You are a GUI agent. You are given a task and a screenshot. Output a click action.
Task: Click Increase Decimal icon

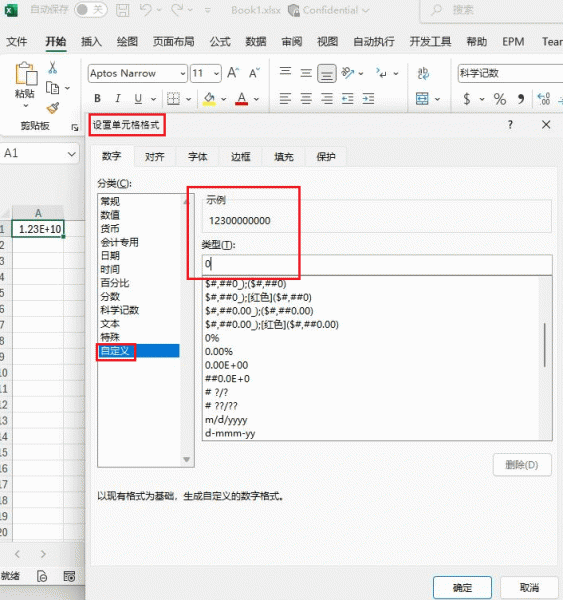tap(543, 99)
